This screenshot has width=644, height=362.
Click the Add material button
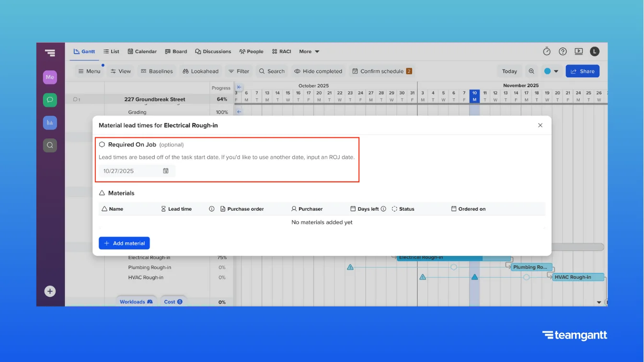124,243
